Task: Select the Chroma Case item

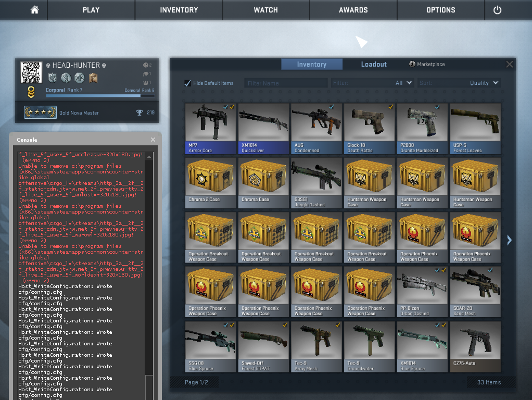Action: (263, 183)
